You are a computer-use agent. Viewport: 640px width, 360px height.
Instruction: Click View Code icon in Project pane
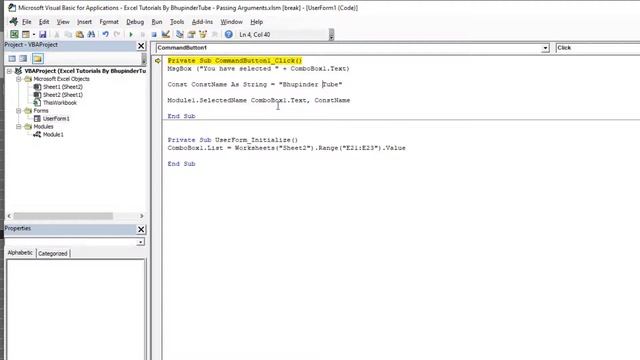click(12, 59)
